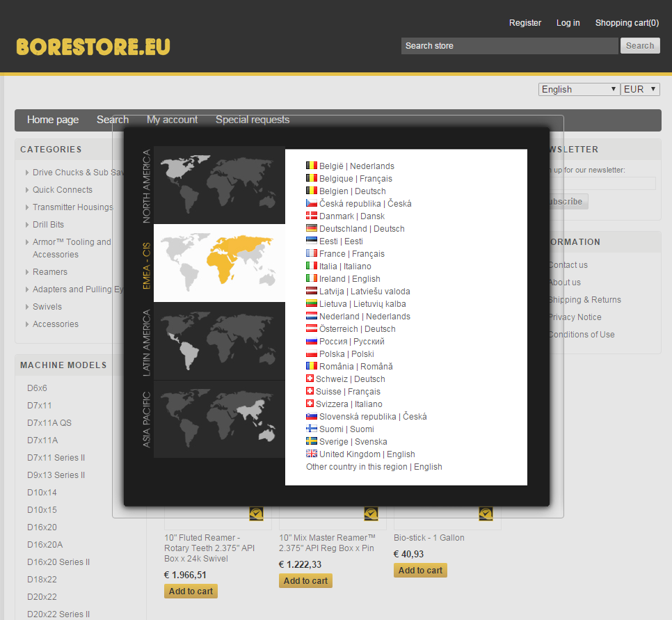Viewport: 672px width, 620px height.
Task: Open the Home page menu item
Action: [x=53, y=120]
